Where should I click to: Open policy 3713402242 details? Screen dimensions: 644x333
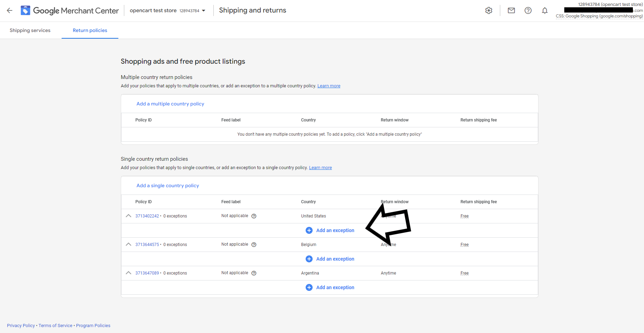(x=147, y=216)
